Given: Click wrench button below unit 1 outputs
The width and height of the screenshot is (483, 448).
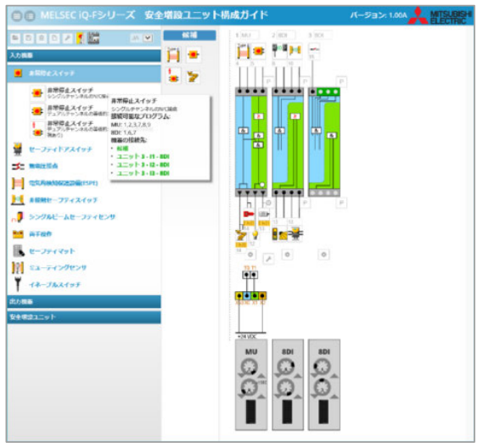Looking at the screenshot, I should [268, 260].
